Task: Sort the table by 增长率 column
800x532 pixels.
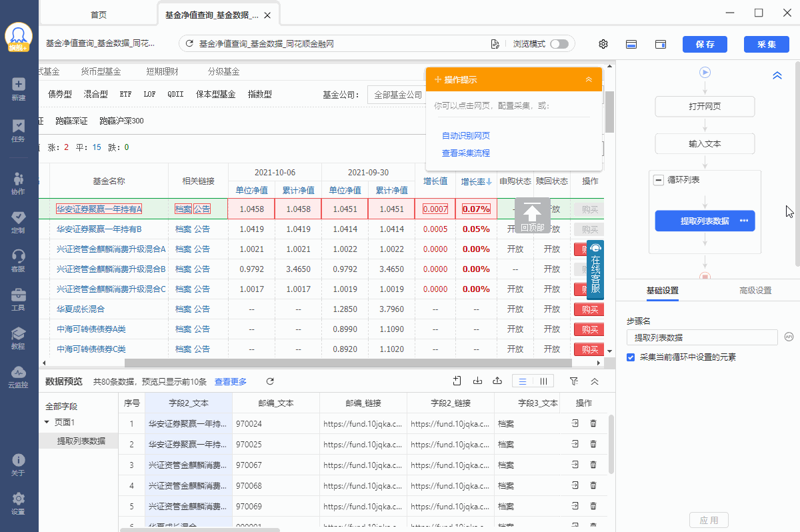Action: pos(476,181)
